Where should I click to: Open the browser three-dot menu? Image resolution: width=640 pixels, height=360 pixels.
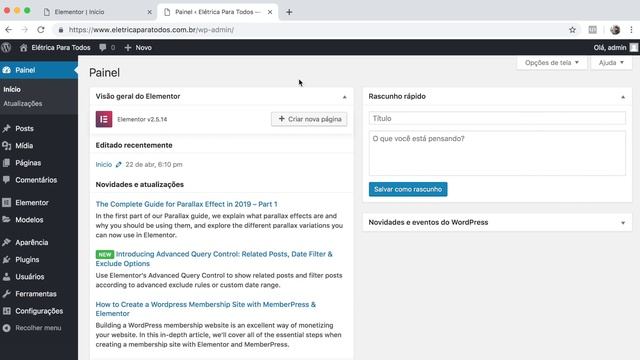tap(631, 30)
